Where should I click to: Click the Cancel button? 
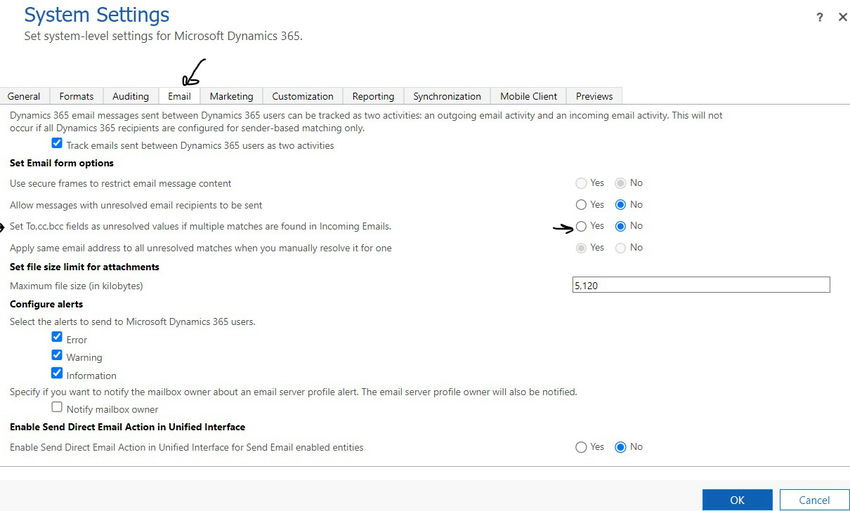(814, 500)
